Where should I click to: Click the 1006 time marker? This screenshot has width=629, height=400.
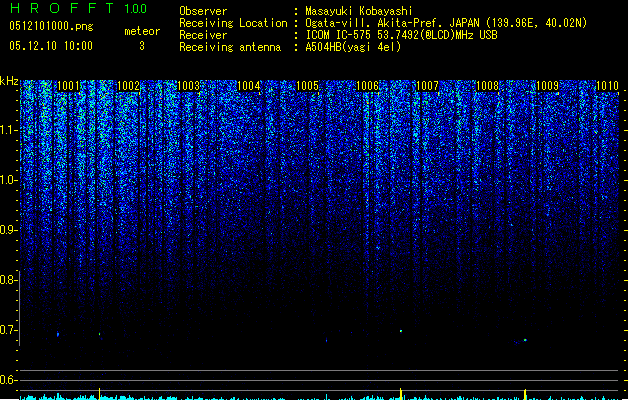click(367, 86)
